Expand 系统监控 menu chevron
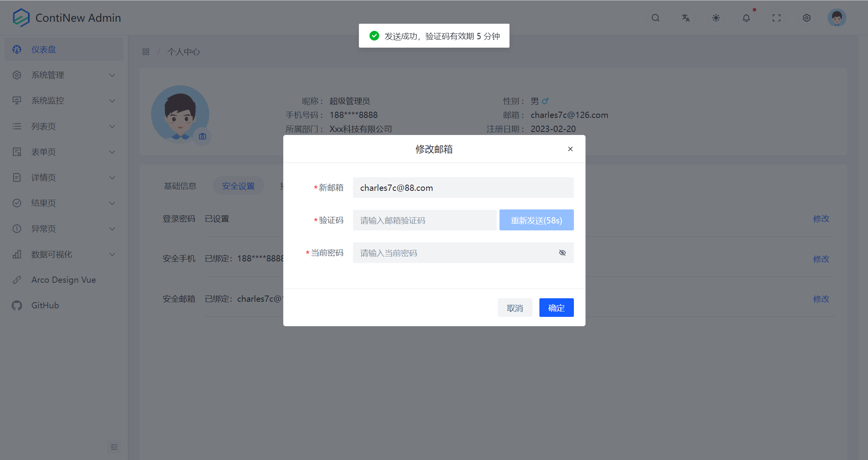 112,101
